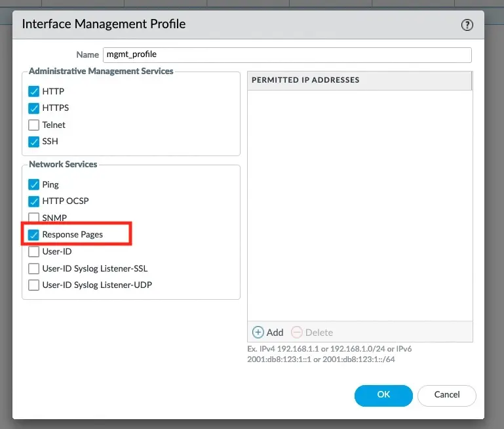Uncheck the Response Pages checkbox

[34, 235]
